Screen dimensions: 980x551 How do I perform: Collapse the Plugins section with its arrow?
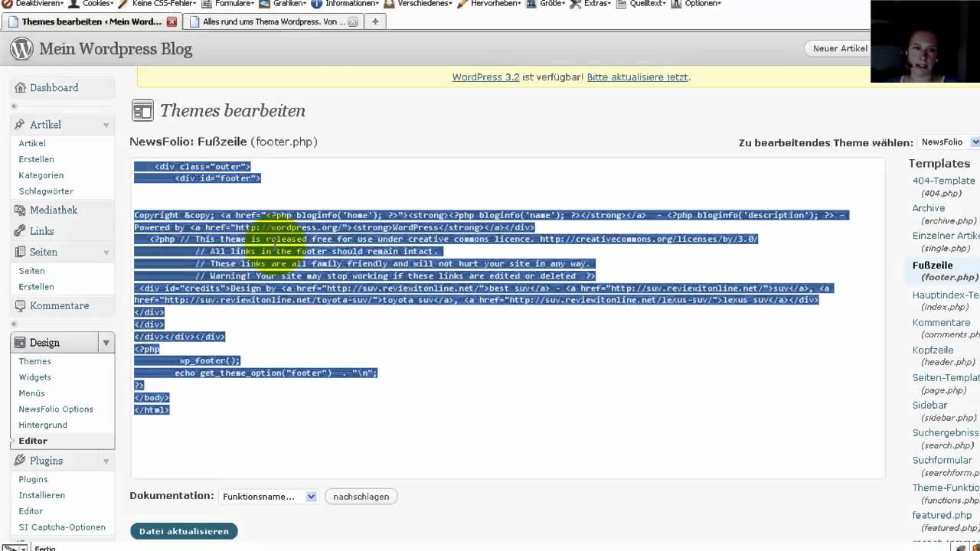[x=106, y=461]
